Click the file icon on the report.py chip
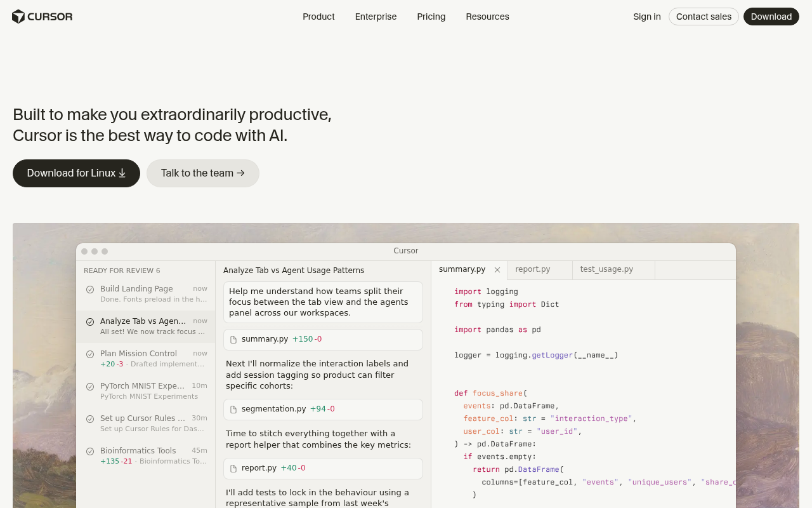 [x=233, y=468]
